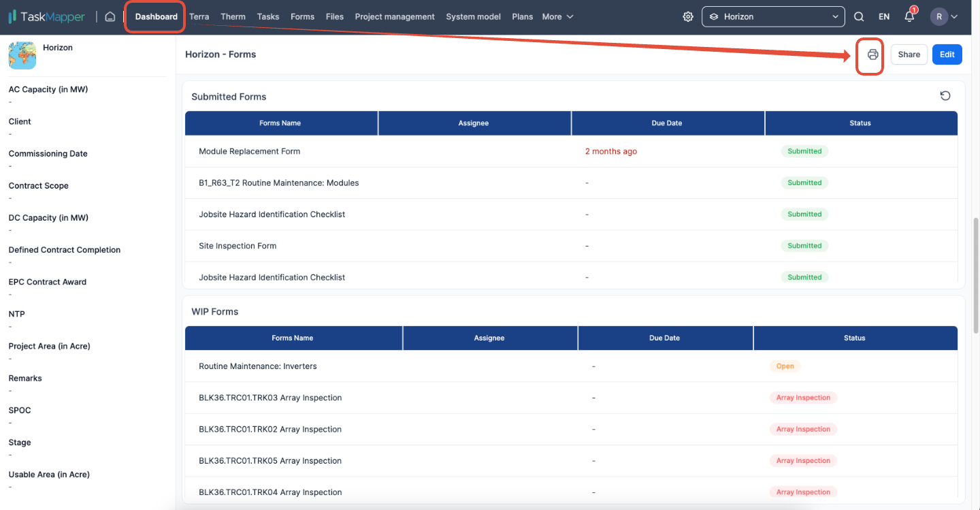Click Assignee header in WIP Forms
Screen dimensions: 980x510
point(490,338)
